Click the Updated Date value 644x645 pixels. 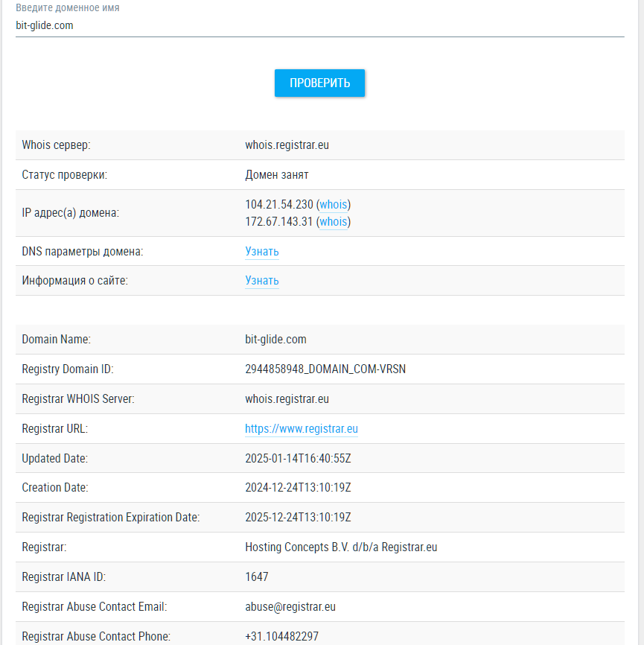pos(298,459)
